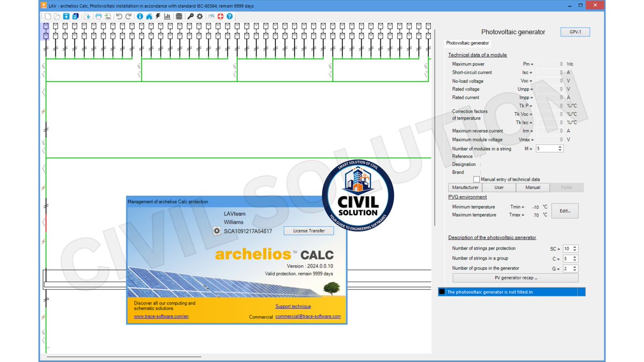Open www.trace-software.com/en link
Screen dimensions: 644x362
click(x=161, y=316)
